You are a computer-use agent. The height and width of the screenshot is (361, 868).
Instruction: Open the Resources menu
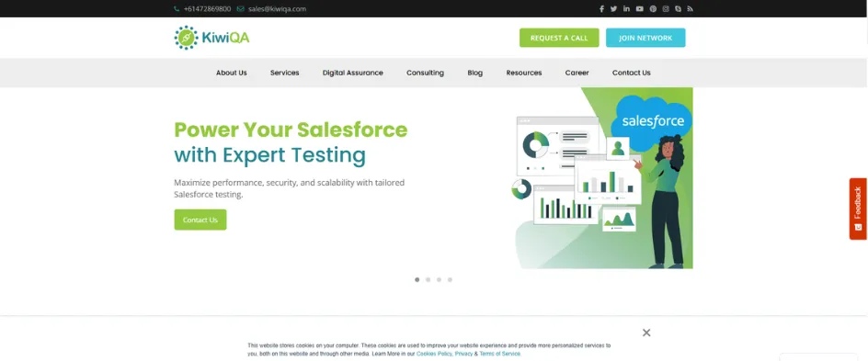click(524, 73)
